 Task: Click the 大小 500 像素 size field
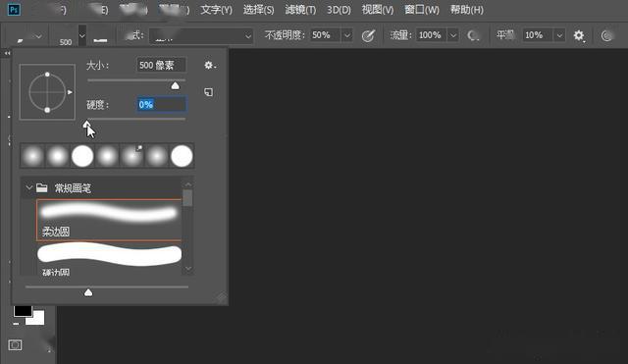[x=161, y=65]
